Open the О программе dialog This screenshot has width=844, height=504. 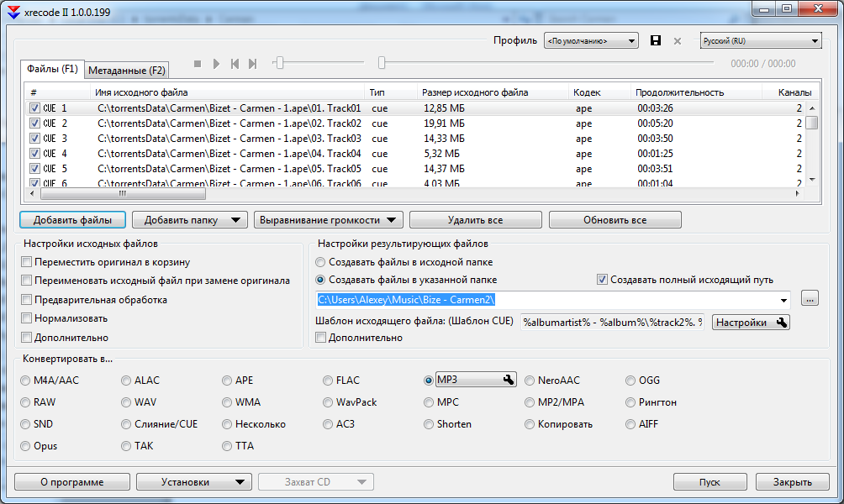72,482
